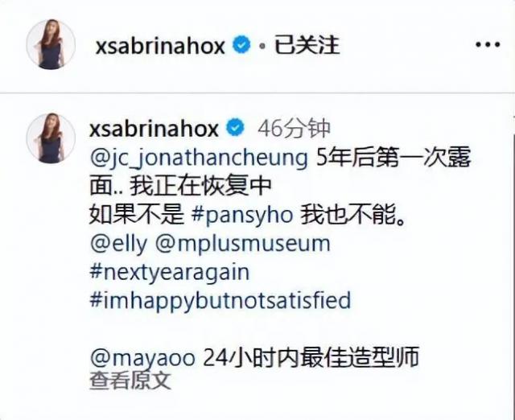Image resolution: width=515 pixels, height=420 pixels.
Task: Click the 46分钟 timestamp
Action: 294,129
